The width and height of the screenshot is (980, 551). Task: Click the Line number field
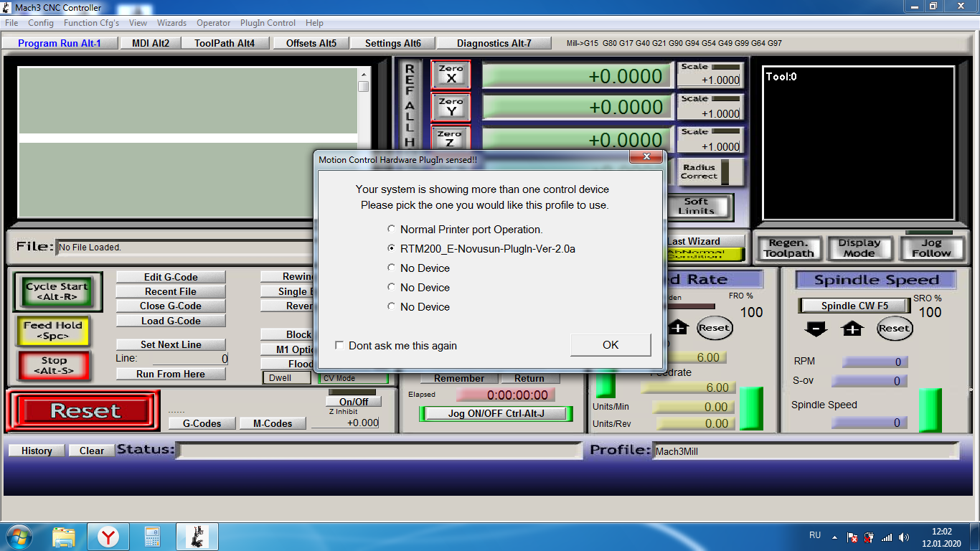[x=190, y=359]
